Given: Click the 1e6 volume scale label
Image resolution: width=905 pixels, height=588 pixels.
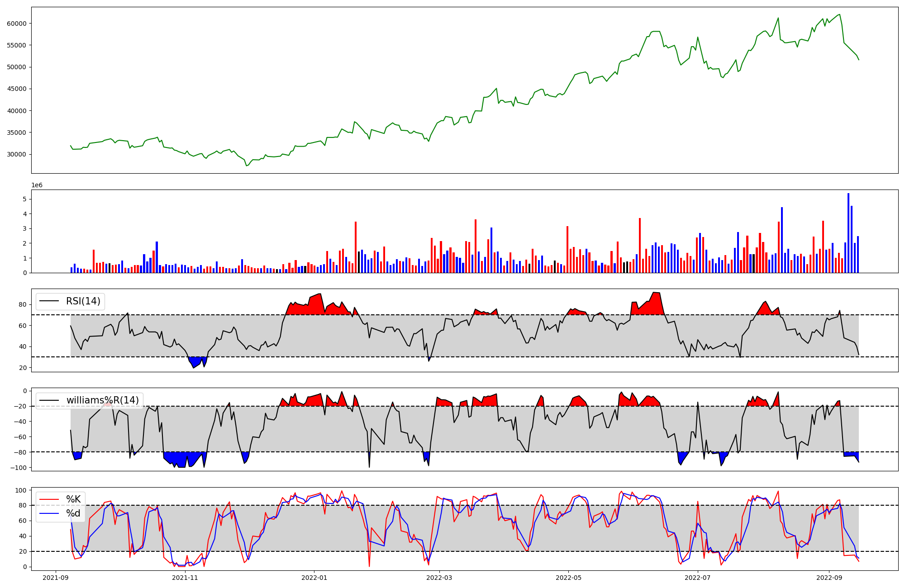Looking at the screenshot, I should 37,185.
